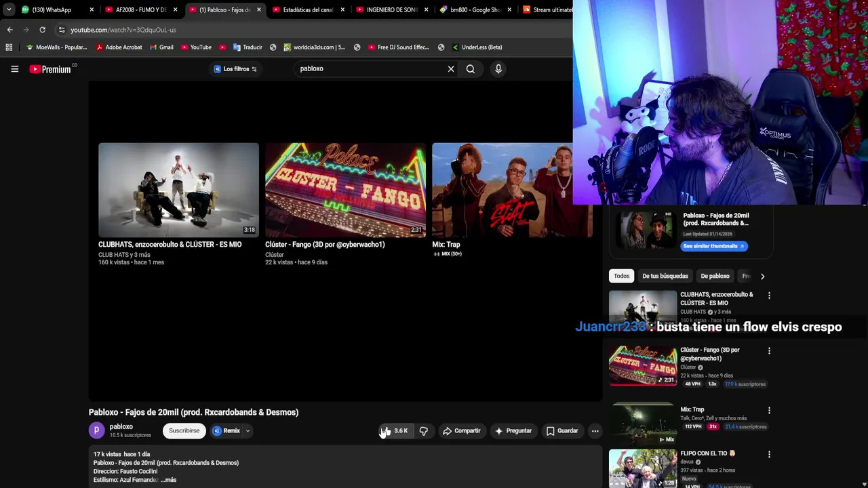868x488 pixels.
Task: Open pabloxo channel avatar
Action: coord(97,430)
